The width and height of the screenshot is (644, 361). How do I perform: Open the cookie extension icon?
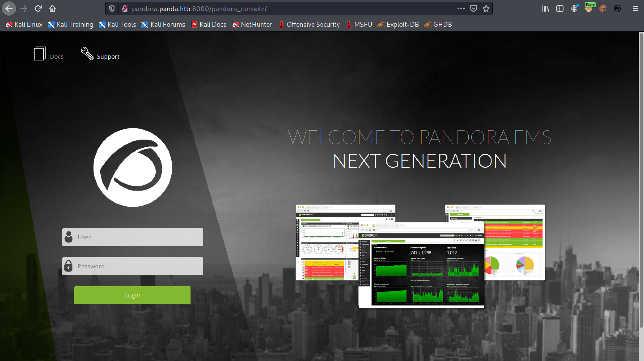pyautogui.click(x=603, y=9)
